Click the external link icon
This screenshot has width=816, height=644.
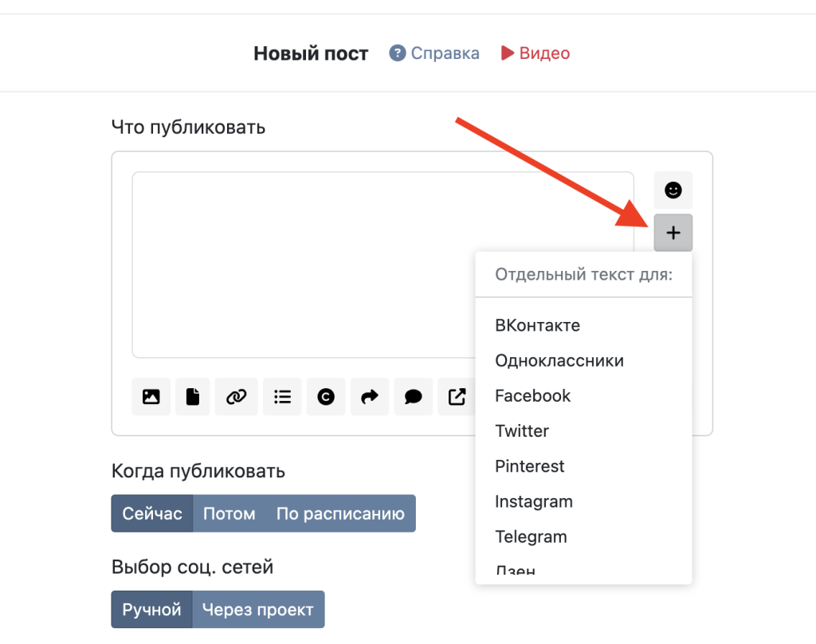(457, 396)
